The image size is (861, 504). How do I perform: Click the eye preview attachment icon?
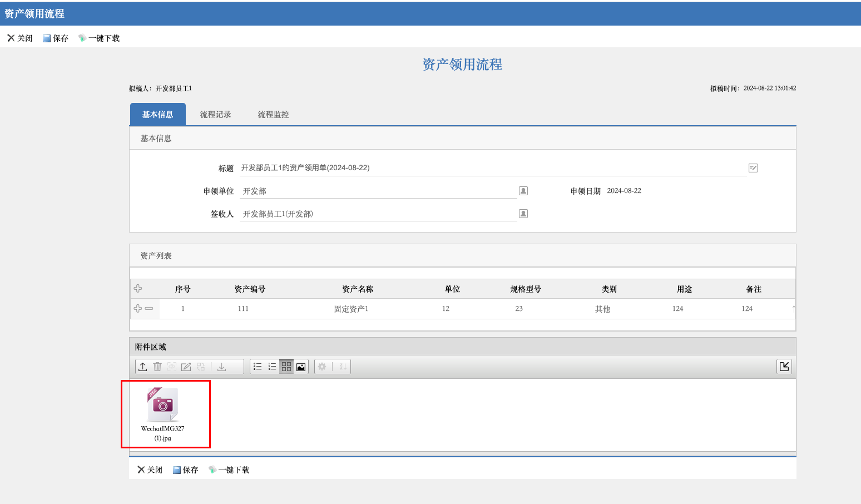click(172, 367)
